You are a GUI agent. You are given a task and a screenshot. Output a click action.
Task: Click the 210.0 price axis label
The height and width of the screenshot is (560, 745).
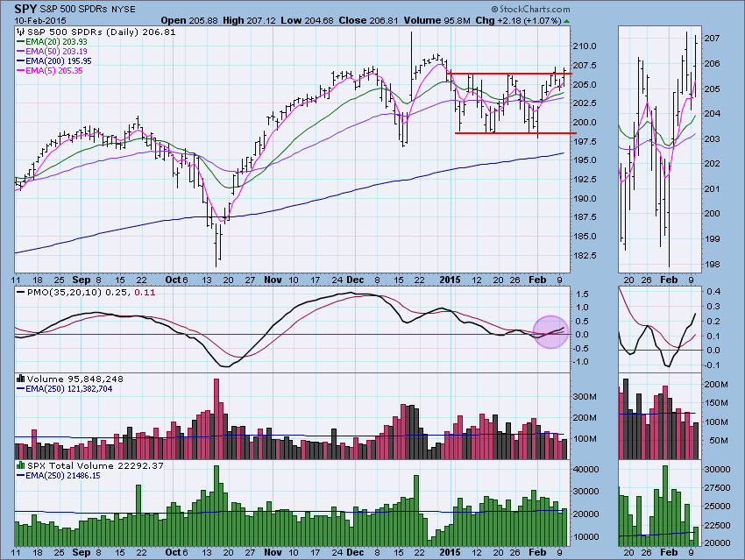tap(585, 46)
